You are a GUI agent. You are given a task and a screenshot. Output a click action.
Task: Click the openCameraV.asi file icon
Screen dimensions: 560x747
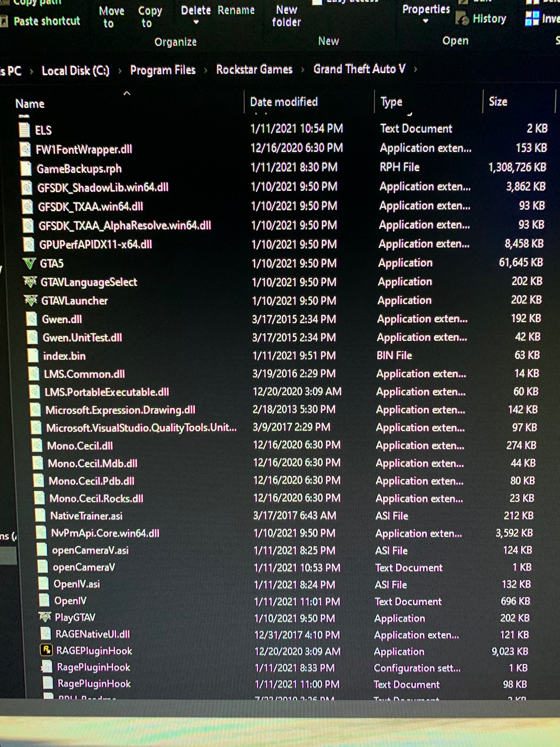[42, 550]
